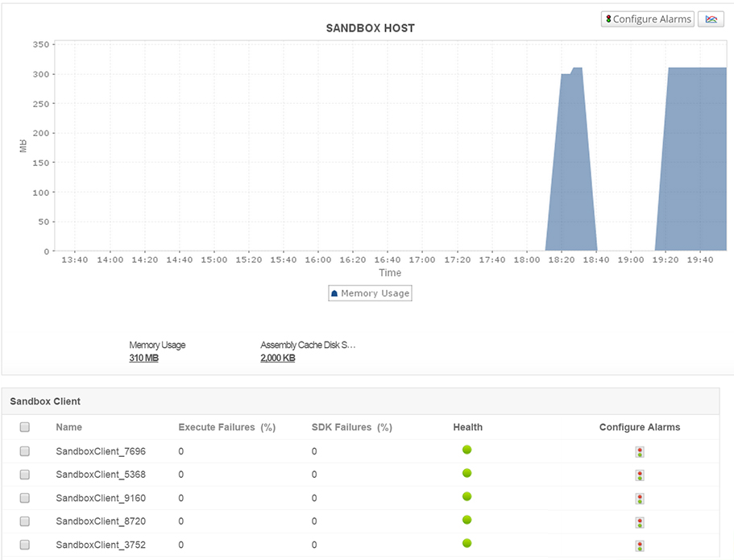Open alarm config icon for SandboxClient_3752
Viewport: 734px width, 560px height.
pos(639,545)
